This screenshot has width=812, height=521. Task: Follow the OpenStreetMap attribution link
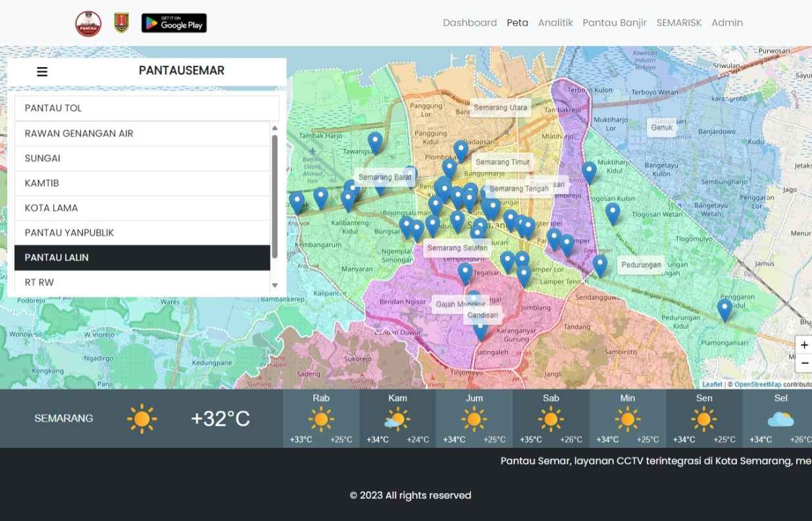click(757, 385)
